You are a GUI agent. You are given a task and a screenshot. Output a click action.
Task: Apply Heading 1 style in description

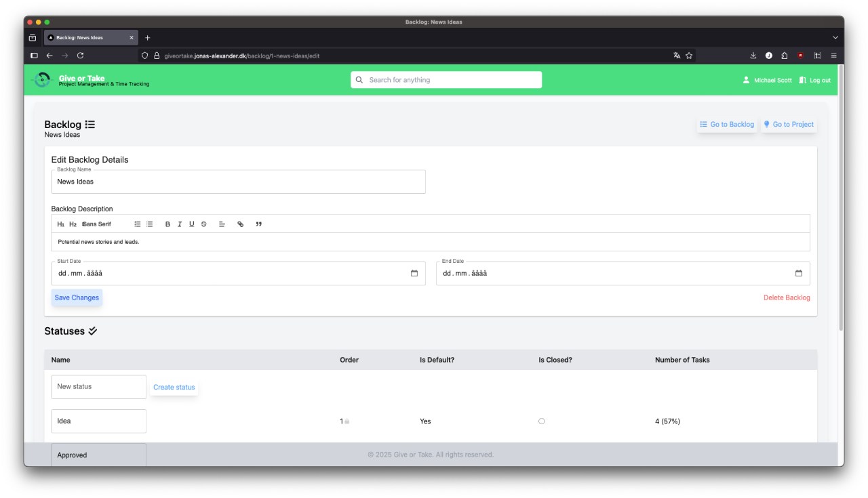[61, 224]
